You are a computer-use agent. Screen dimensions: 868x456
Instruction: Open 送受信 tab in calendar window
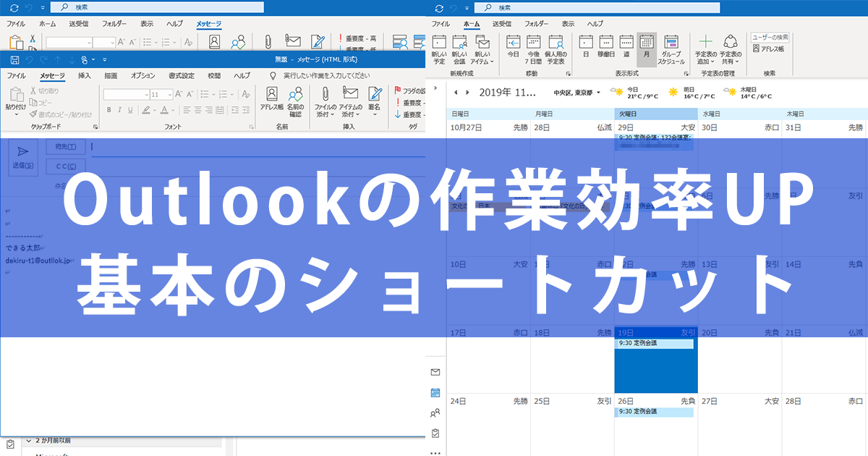coord(501,23)
